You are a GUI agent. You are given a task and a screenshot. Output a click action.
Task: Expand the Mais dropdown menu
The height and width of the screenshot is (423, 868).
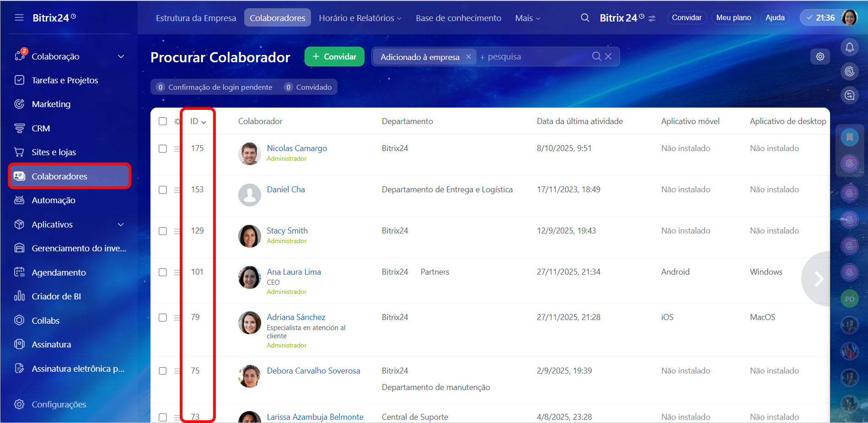tap(527, 18)
